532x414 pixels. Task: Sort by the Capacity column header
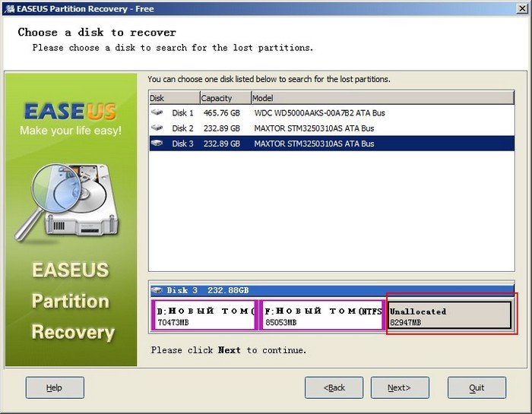click(x=226, y=98)
